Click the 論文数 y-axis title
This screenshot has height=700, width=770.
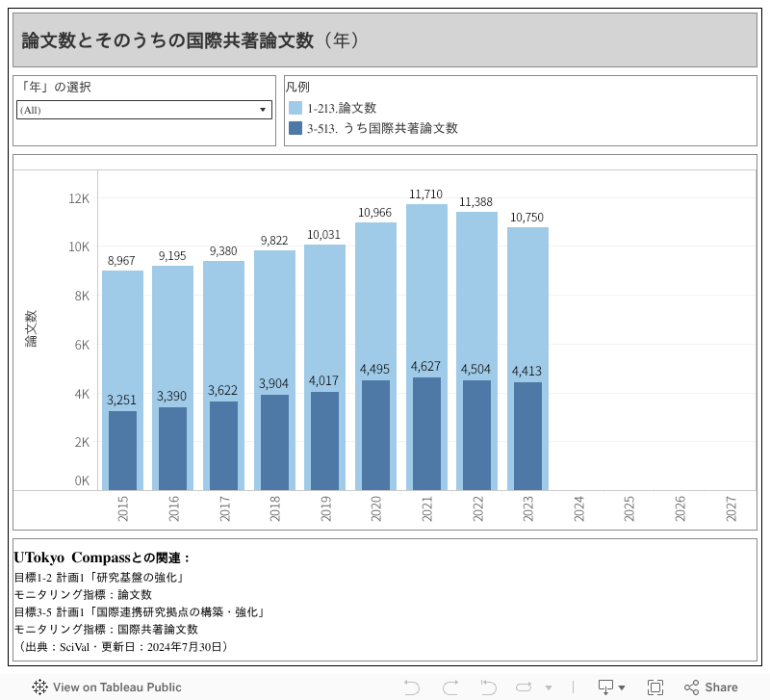point(31,328)
